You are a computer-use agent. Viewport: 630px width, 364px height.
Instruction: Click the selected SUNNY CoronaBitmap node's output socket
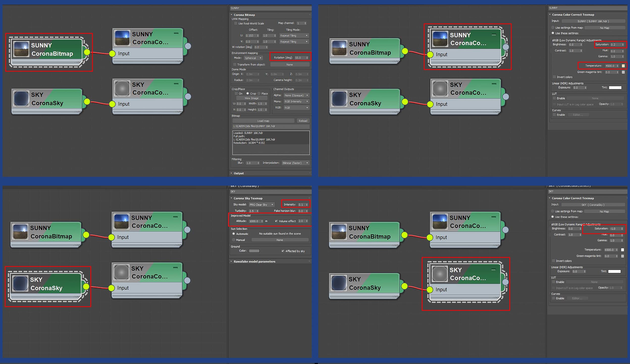click(x=87, y=52)
